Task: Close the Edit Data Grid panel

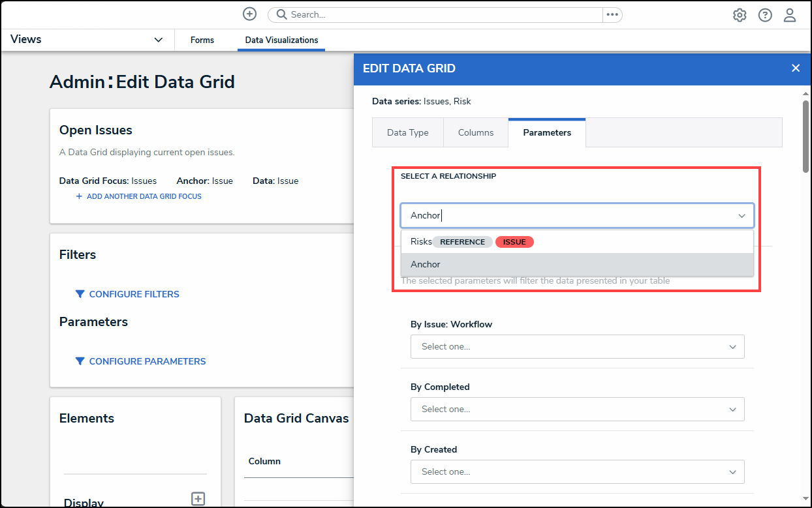Action: pos(795,68)
